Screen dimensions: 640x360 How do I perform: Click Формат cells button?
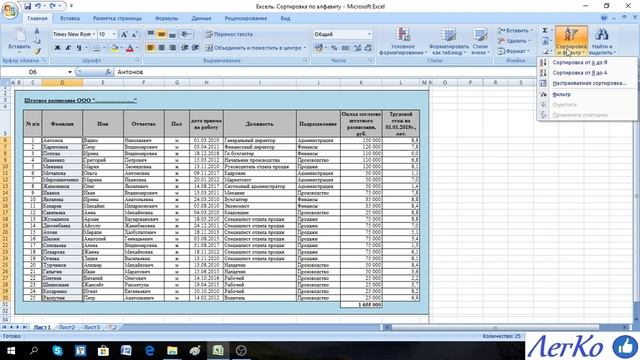(513, 51)
